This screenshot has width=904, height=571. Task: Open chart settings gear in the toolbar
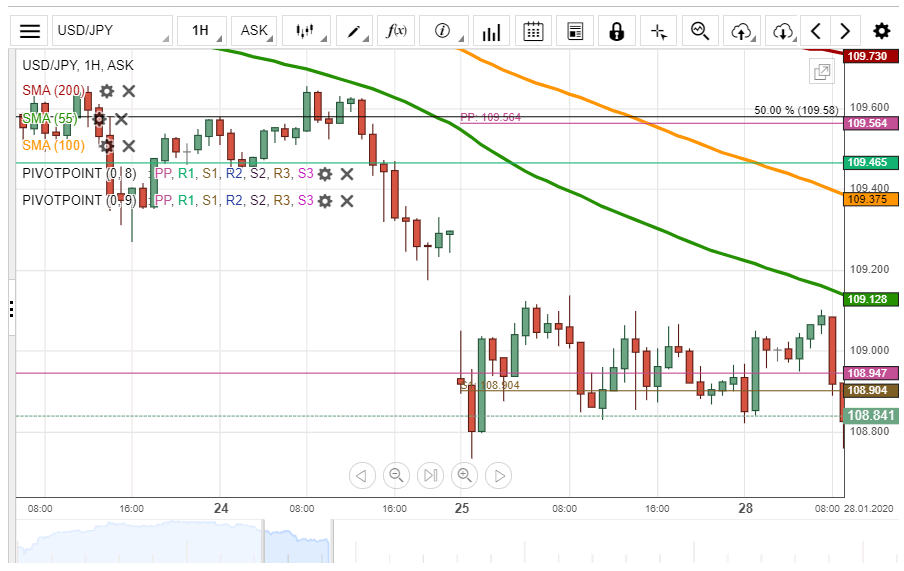(x=881, y=31)
